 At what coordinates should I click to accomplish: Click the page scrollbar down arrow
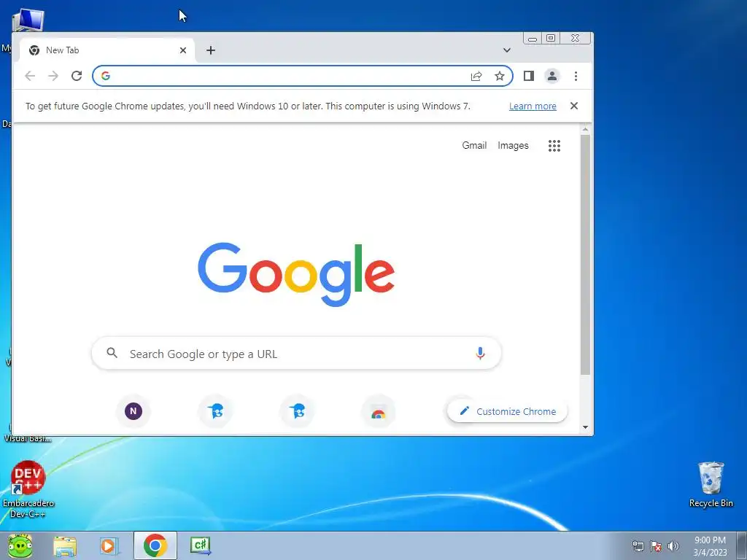point(586,427)
